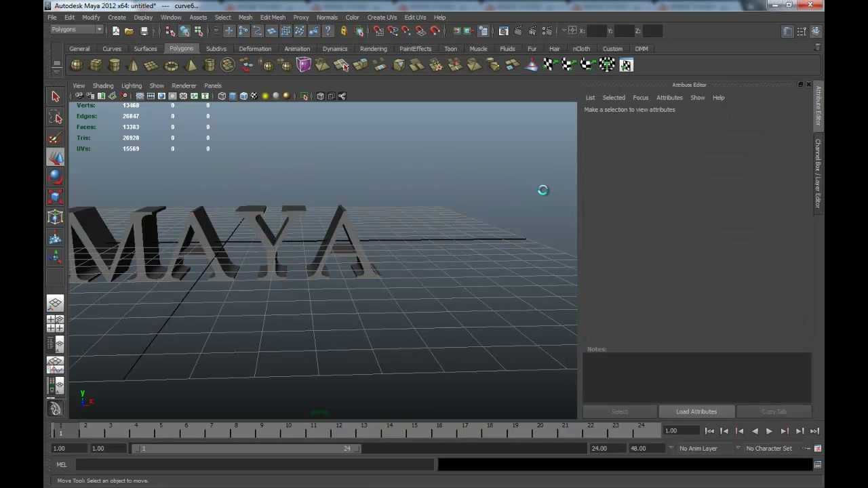Screen dimensions: 868x488
Task: Open the viewport Shading menu
Action: (103, 85)
